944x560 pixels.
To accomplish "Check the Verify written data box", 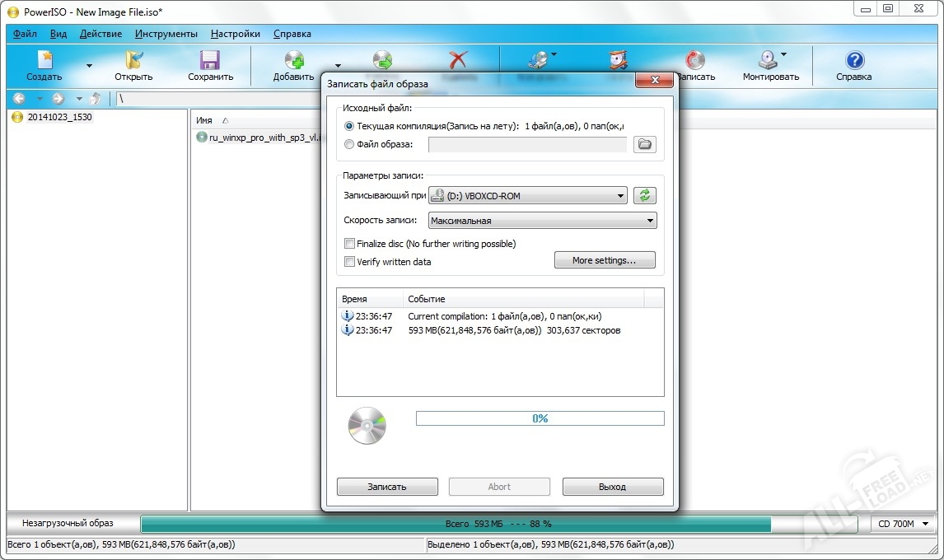I will pos(350,260).
